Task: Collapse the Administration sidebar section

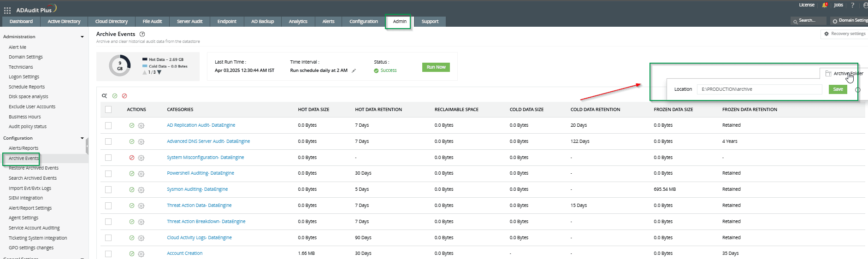Action: 82,37
